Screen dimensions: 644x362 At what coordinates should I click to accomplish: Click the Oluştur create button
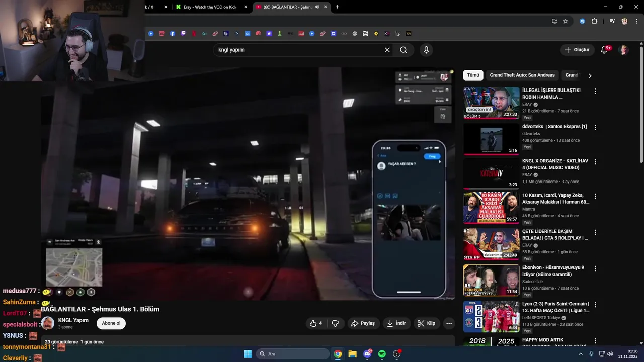577,50
